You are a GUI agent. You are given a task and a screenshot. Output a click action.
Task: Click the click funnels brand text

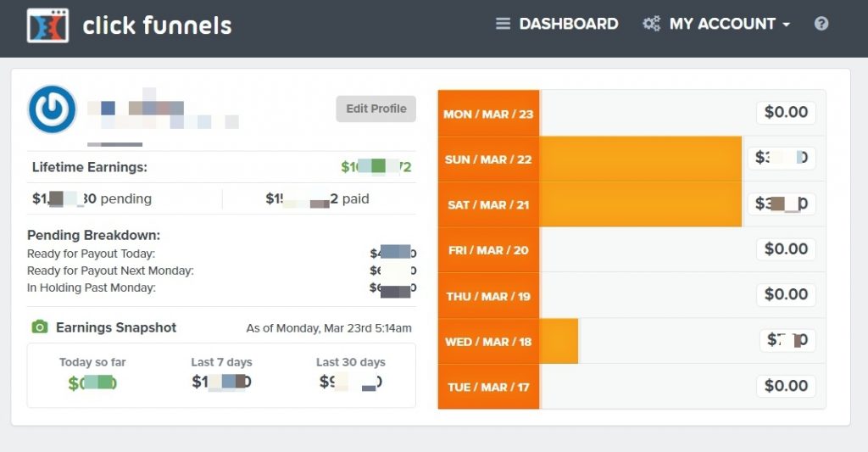click(x=157, y=25)
